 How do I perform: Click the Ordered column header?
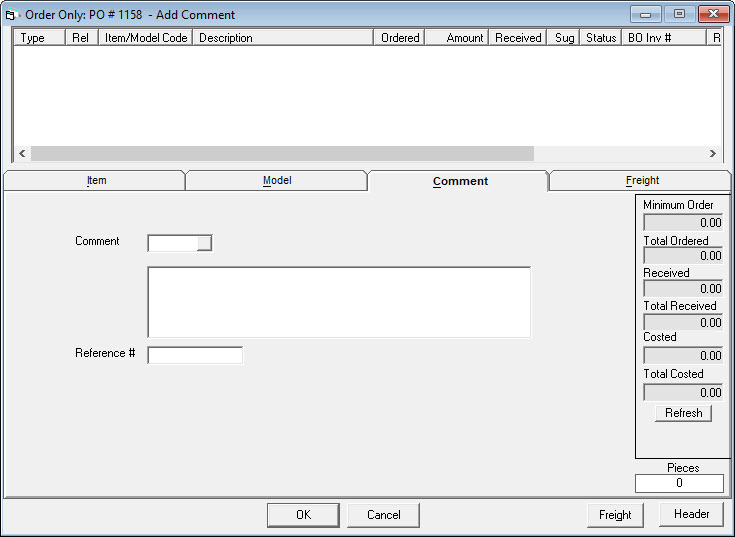click(399, 38)
